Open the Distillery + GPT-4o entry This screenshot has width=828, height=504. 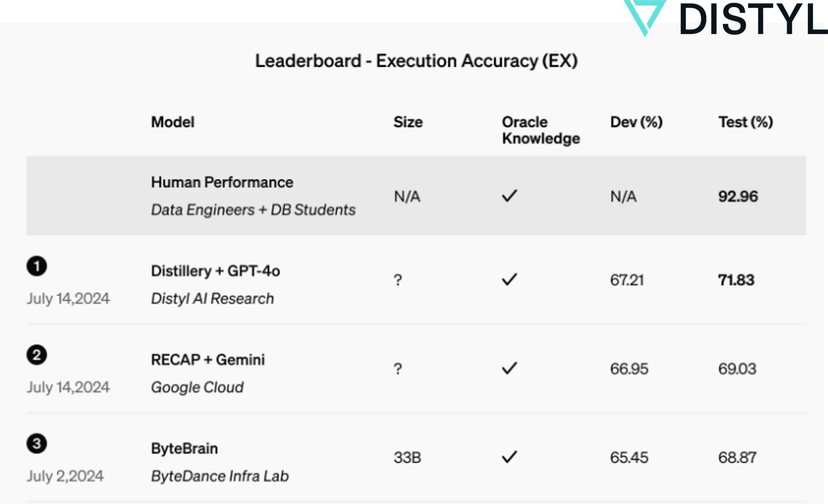tap(215, 271)
